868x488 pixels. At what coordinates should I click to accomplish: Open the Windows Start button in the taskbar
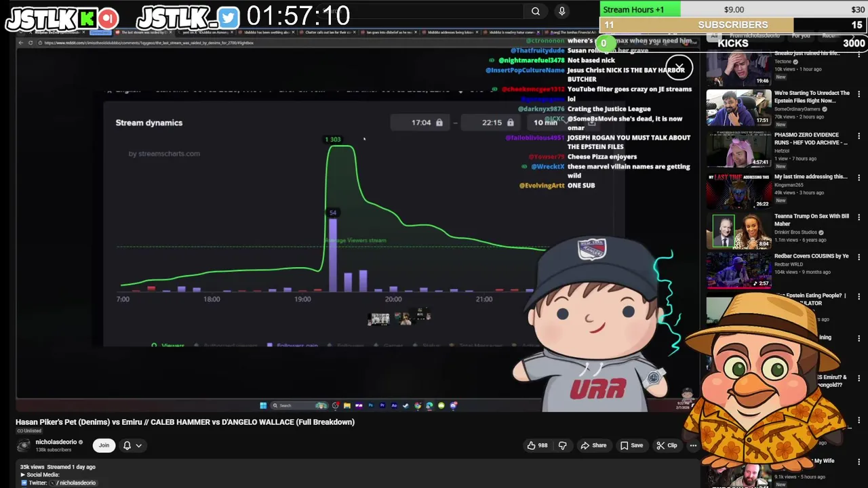click(263, 405)
